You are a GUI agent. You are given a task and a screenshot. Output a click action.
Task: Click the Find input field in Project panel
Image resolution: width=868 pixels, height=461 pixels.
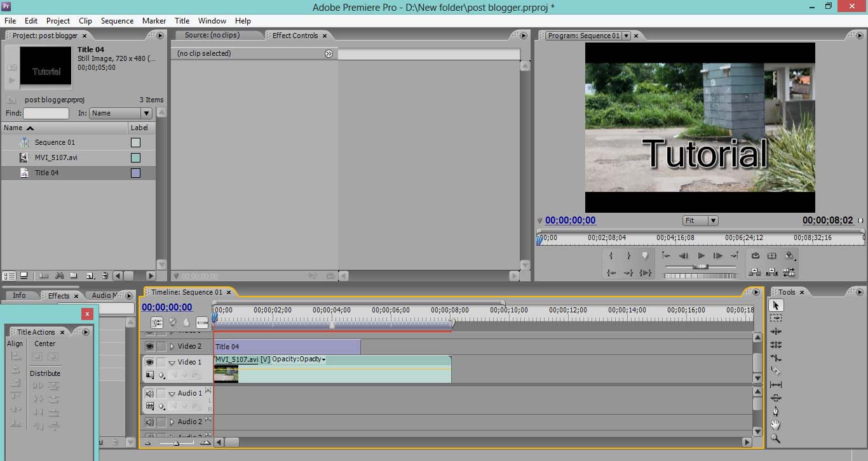[x=46, y=113]
